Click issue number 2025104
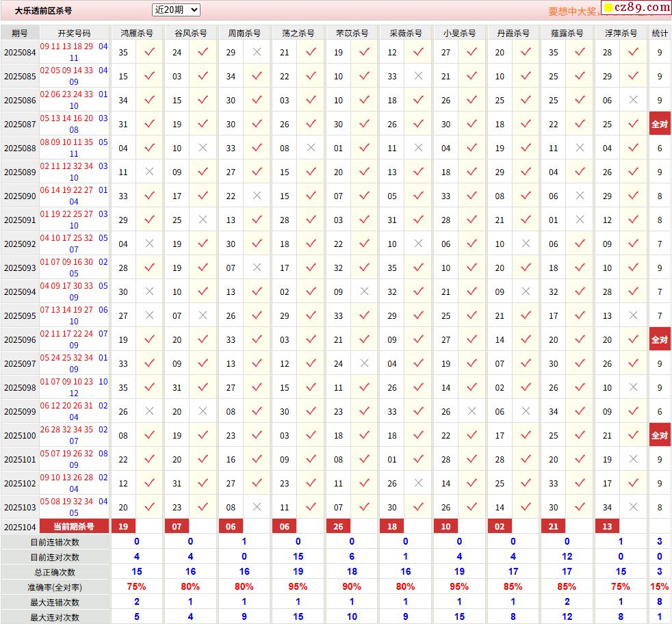Viewport: 672px width, 624px height. coord(20,527)
